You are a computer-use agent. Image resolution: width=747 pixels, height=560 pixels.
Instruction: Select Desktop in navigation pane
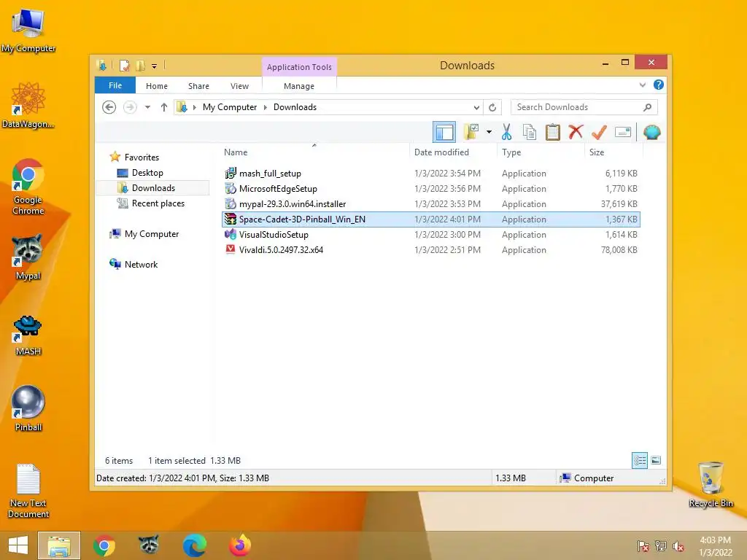[147, 172]
